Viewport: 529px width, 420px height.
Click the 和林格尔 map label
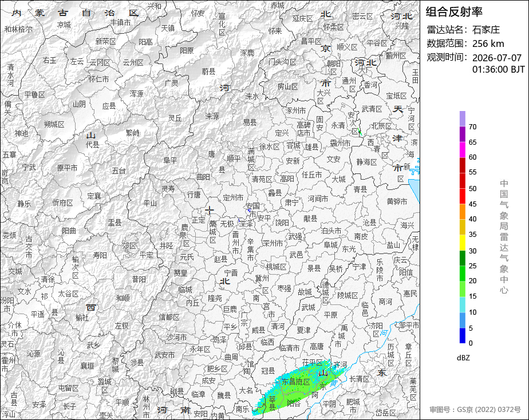pyautogui.click(x=18, y=29)
